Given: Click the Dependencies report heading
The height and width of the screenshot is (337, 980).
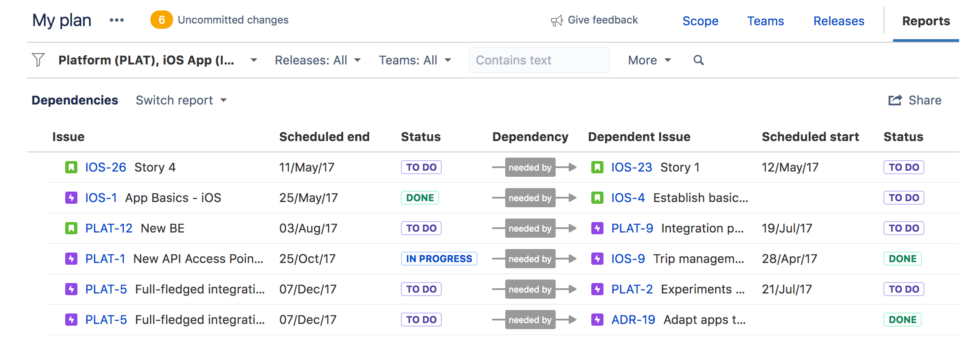Looking at the screenshot, I should (x=75, y=100).
